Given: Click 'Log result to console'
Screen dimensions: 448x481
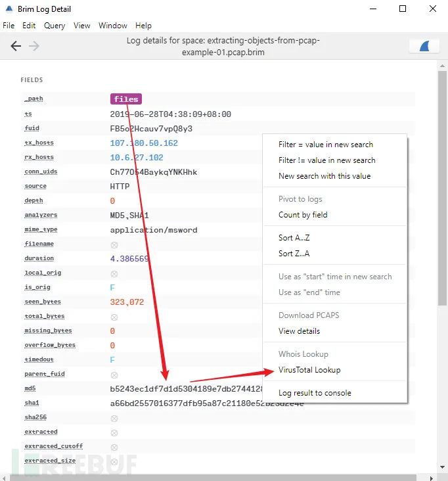Looking at the screenshot, I should pyautogui.click(x=315, y=393).
